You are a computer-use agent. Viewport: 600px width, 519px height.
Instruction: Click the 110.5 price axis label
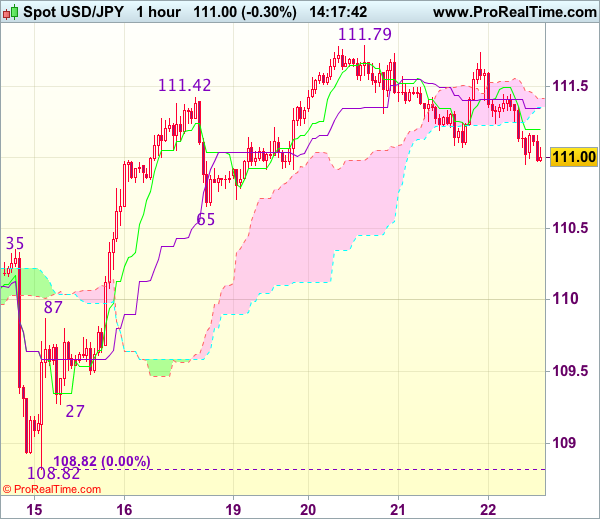pyautogui.click(x=570, y=228)
